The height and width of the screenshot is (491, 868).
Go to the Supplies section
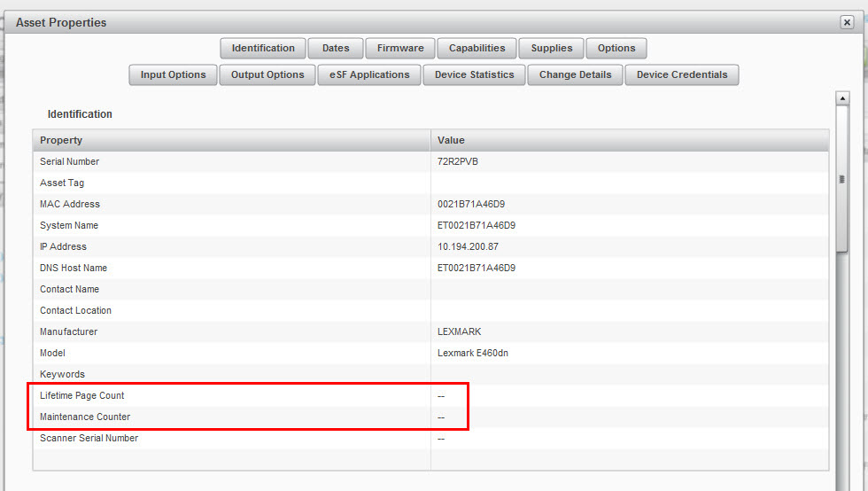[552, 48]
